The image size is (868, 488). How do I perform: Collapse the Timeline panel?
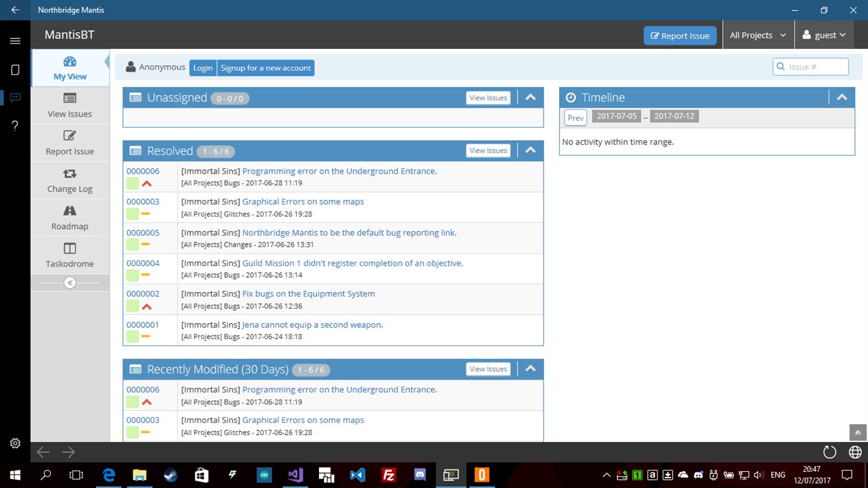coord(842,97)
